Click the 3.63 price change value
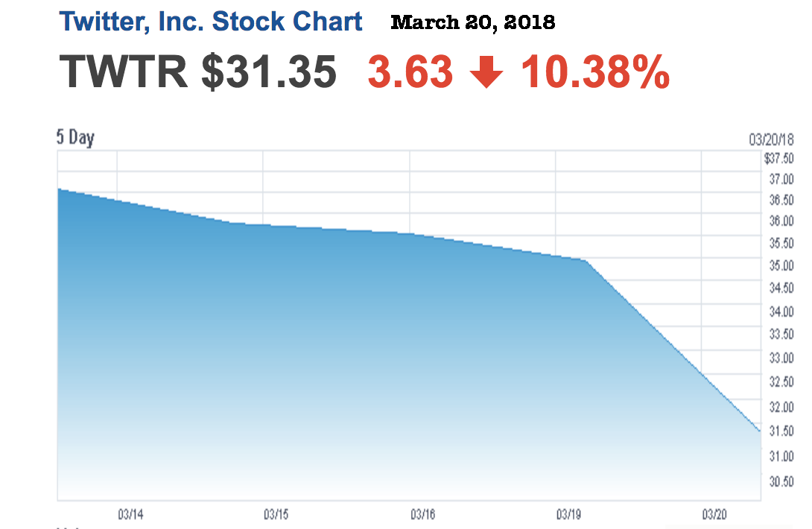Viewport: 812px width, 529px height. pos(410,72)
